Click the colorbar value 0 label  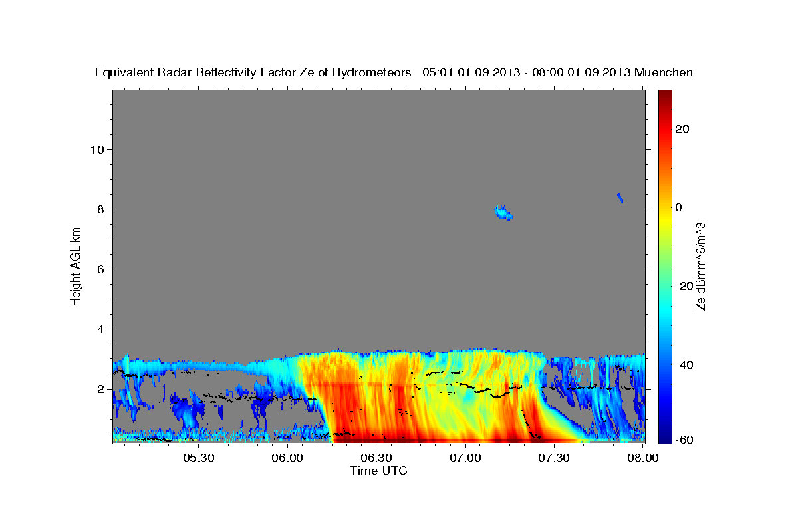[x=678, y=207]
